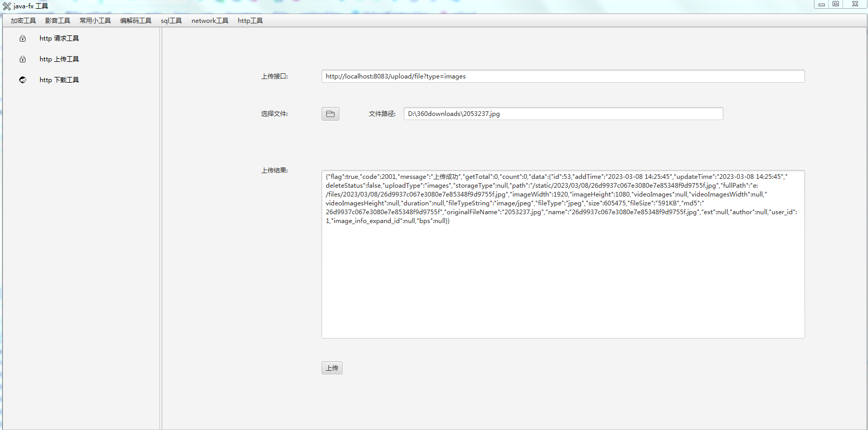Click the 文件路径 file path field
Screen dimensions: 868x430
(x=563, y=114)
